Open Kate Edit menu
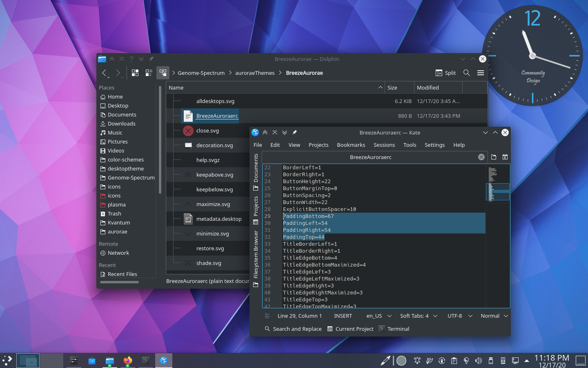Screen dimensions: 588x368 coord(275,145)
